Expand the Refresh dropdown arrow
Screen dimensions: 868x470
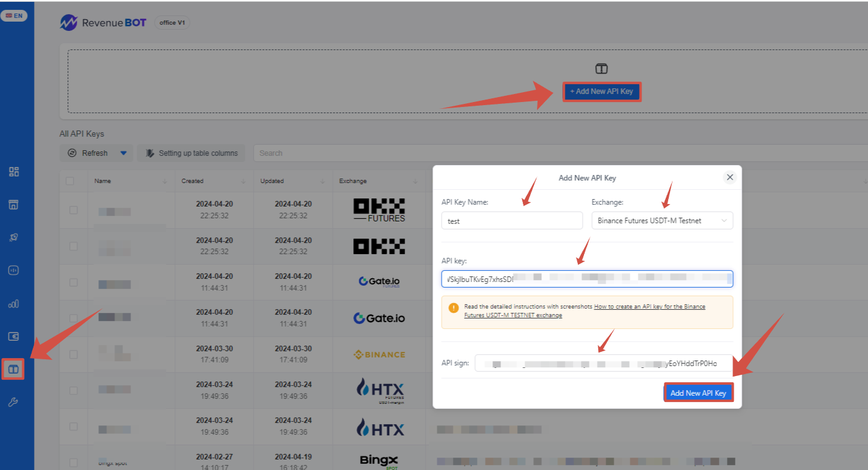pos(123,153)
